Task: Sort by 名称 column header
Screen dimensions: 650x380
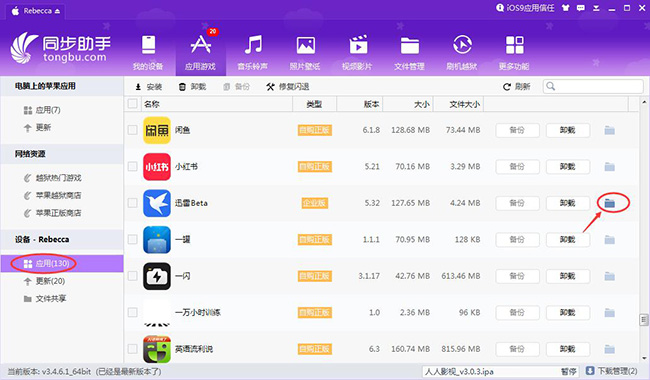Action: click(x=217, y=104)
